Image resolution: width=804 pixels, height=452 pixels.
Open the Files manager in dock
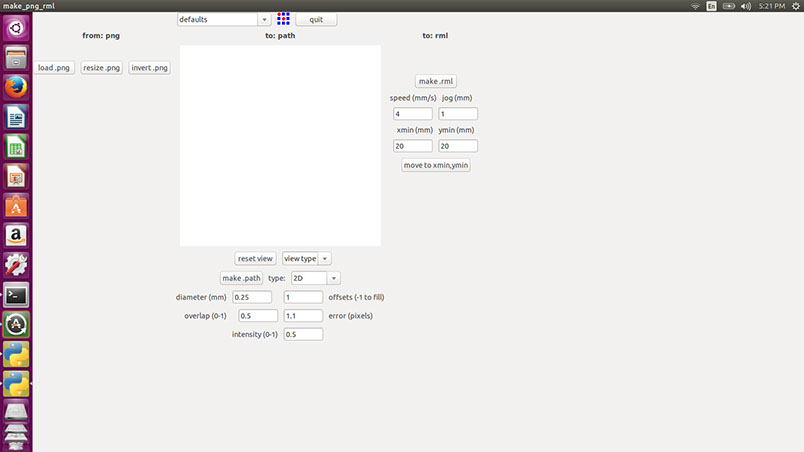[x=16, y=57]
